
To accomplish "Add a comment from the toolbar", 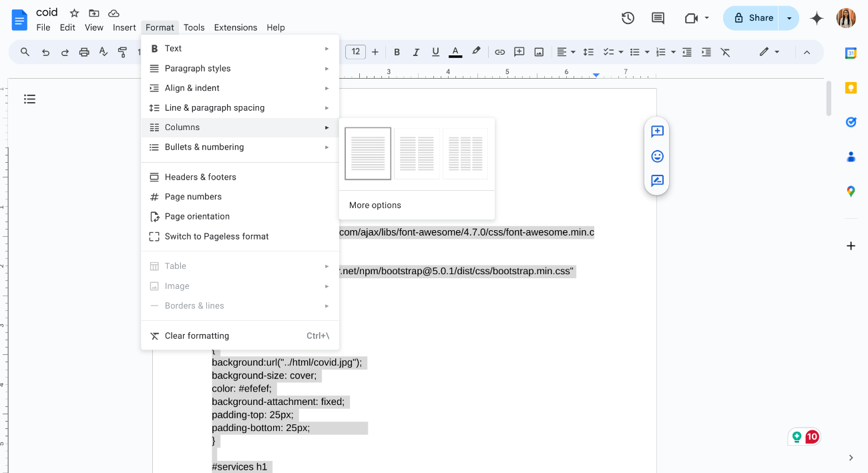I will [x=519, y=51].
